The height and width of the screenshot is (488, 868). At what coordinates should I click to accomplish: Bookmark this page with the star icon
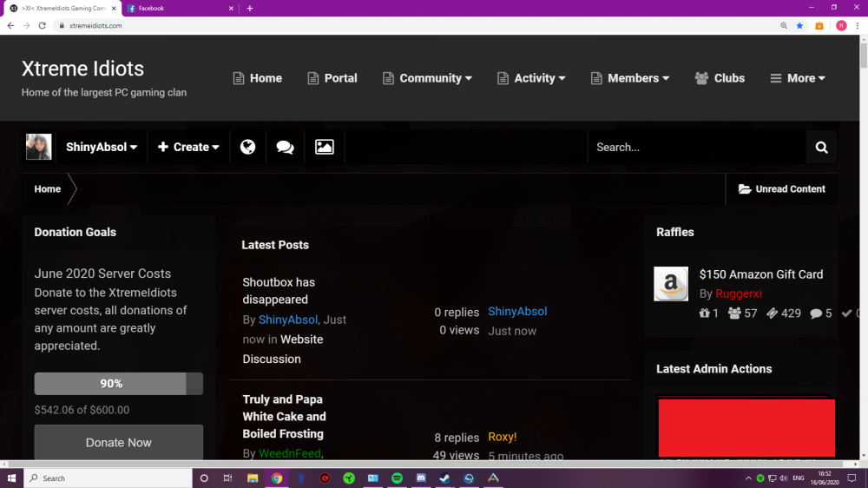tap(799, 26)
